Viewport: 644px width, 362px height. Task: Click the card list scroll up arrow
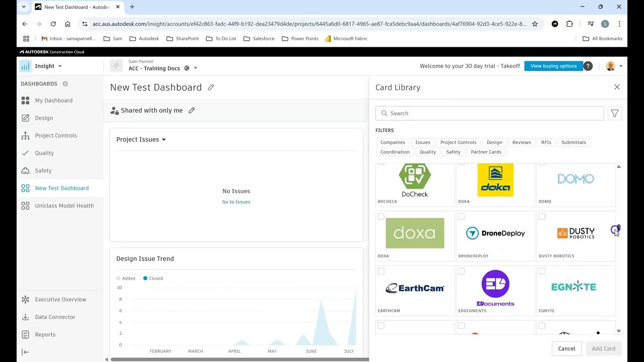point(618,166)
